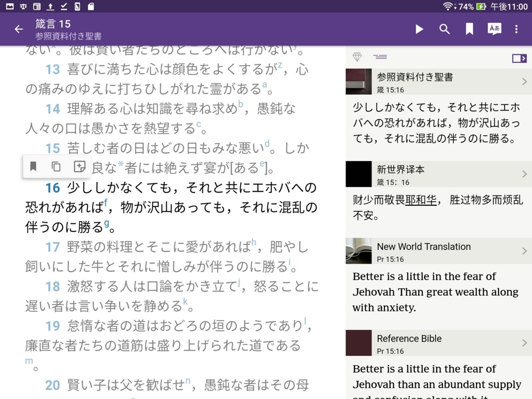532x399 pixels.
Task: Tap the 参照資料付き聖書 subtitle under title
Action: pyautogui.click(x=68, y=36)
